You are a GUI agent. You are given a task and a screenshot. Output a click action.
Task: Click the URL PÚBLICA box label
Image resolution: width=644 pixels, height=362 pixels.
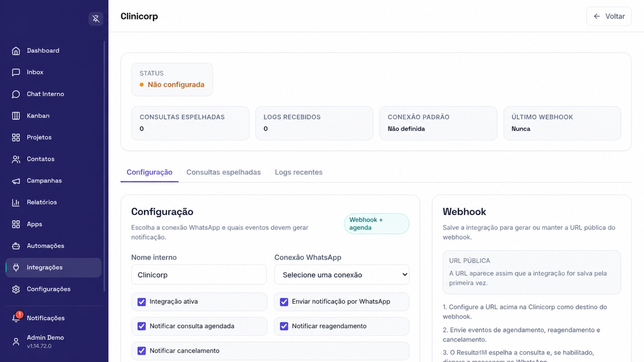pyautogui.click(x=469, y=261)
